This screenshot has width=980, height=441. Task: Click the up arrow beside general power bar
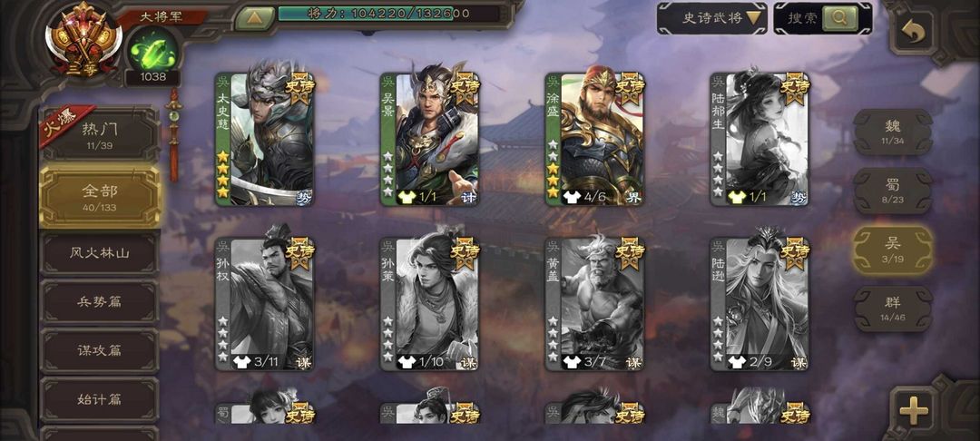coord(254,17)
